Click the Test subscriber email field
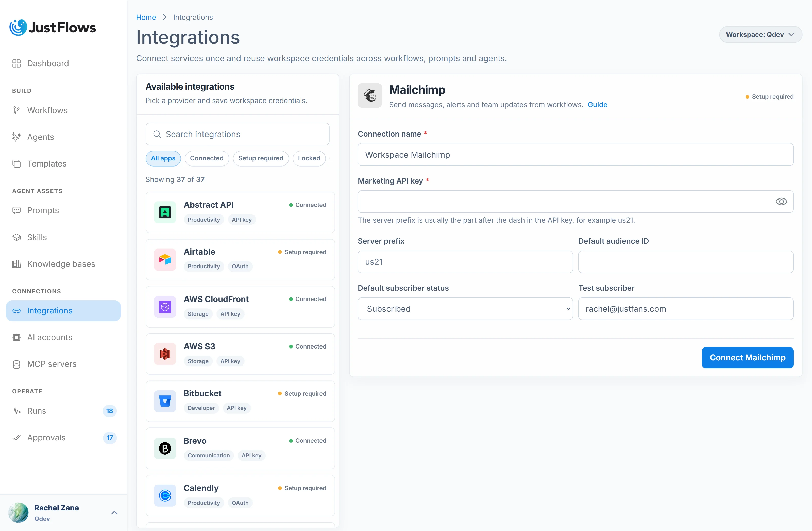The height and width of the screenshot is (531, 812). point(686,309)
